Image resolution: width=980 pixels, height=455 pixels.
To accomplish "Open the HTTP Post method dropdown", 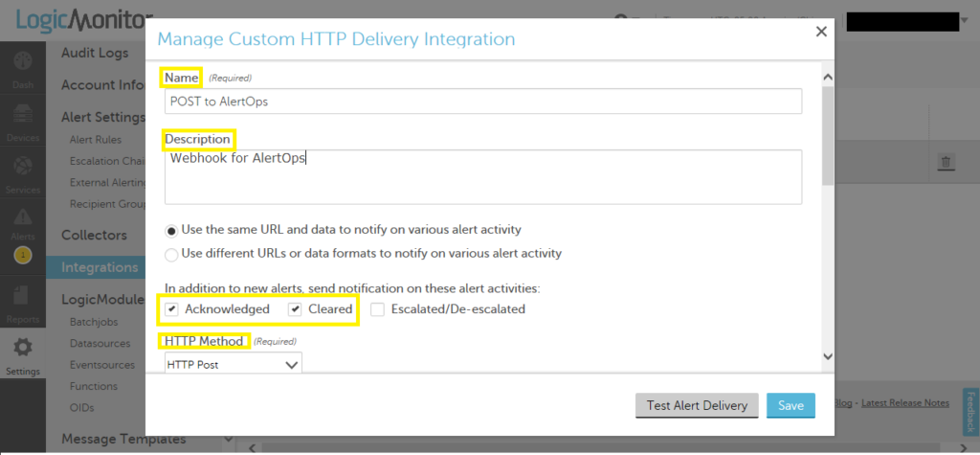I will pos(233,365).
